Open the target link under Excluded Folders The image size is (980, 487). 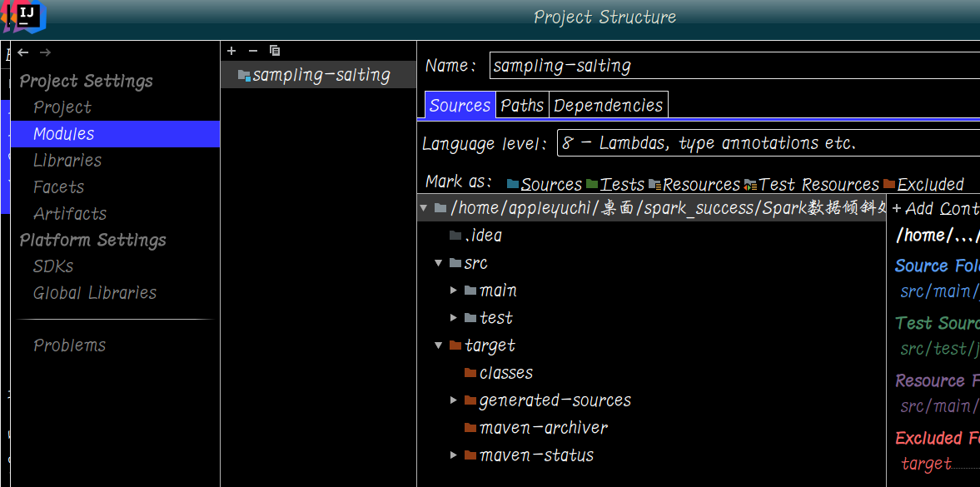coord(926,463)
